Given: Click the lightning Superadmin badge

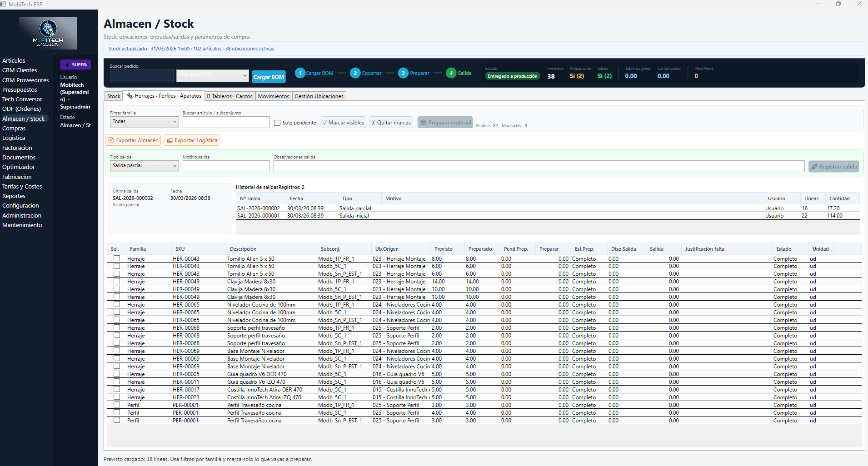Looking at the screenshot, I should 75,65.
